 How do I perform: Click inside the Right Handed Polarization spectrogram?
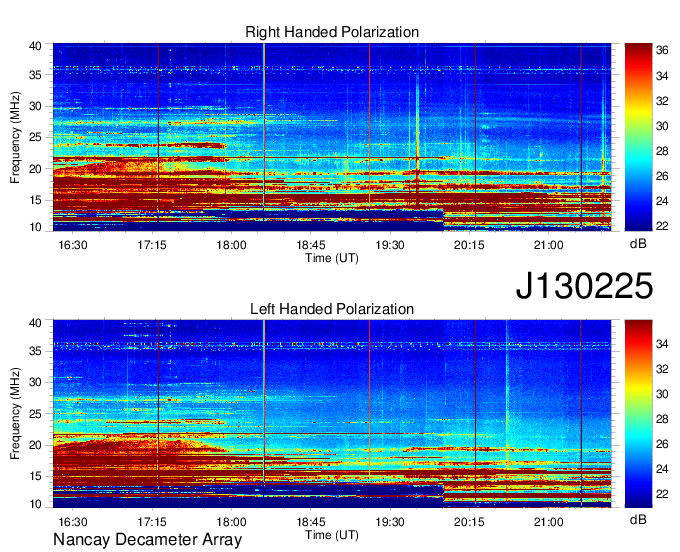[x=332, y=137]
